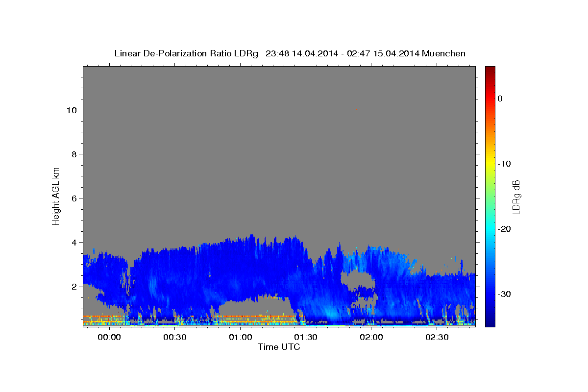This screenshot has width=588, height=392.
Task: Click the colorbar at the -20 dB level
Action: click(x=490, y=229)
